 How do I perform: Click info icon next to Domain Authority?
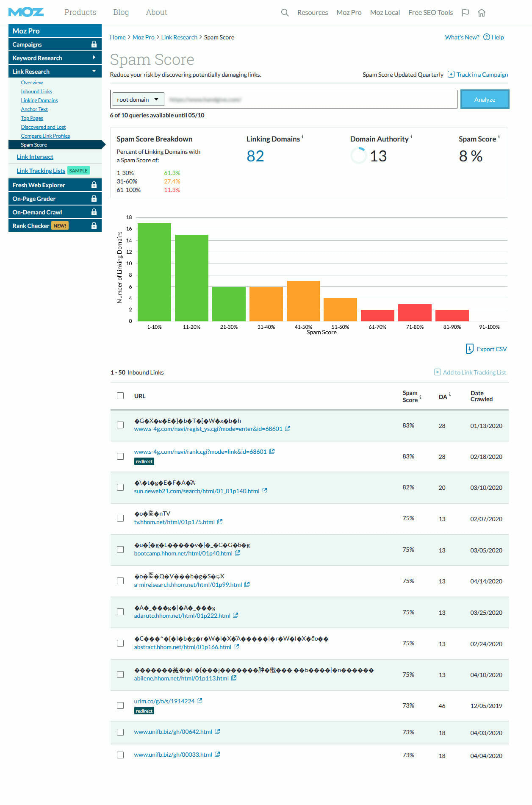[x=411, y=136]
